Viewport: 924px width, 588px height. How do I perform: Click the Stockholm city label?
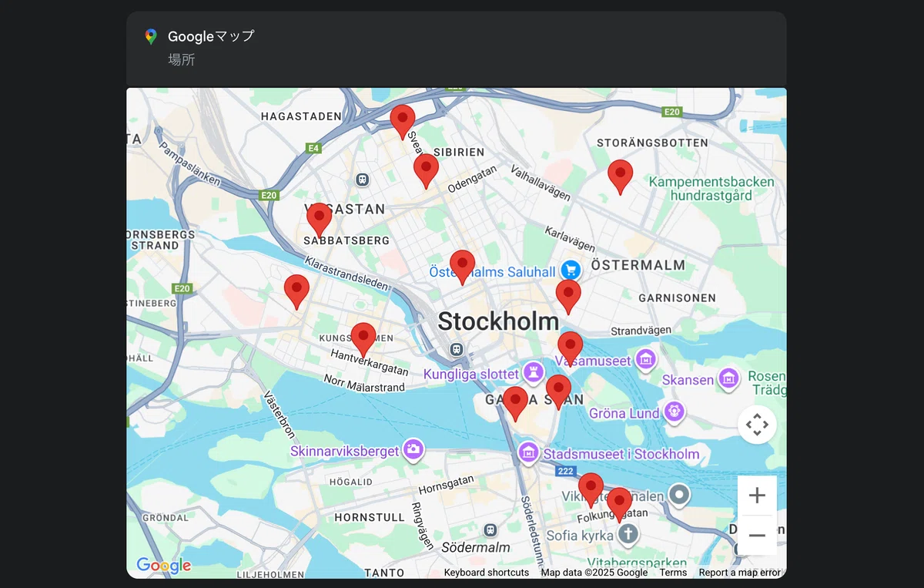[498, 322]
